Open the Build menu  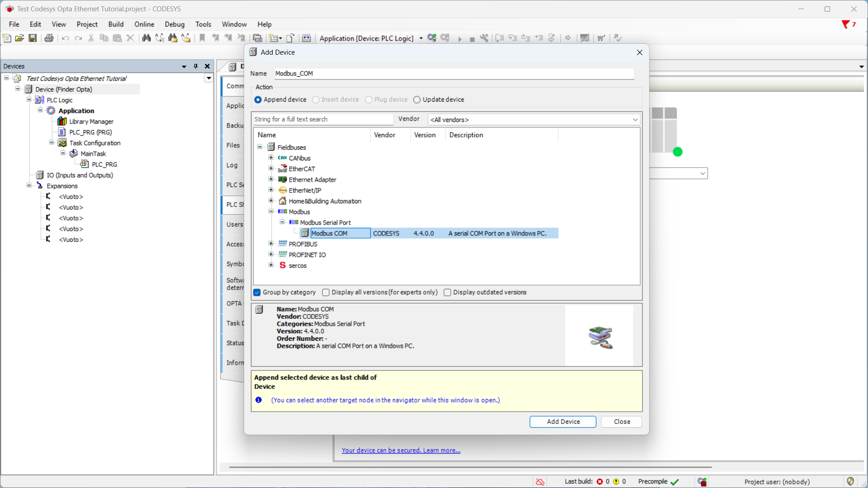[x=116, y=24]
